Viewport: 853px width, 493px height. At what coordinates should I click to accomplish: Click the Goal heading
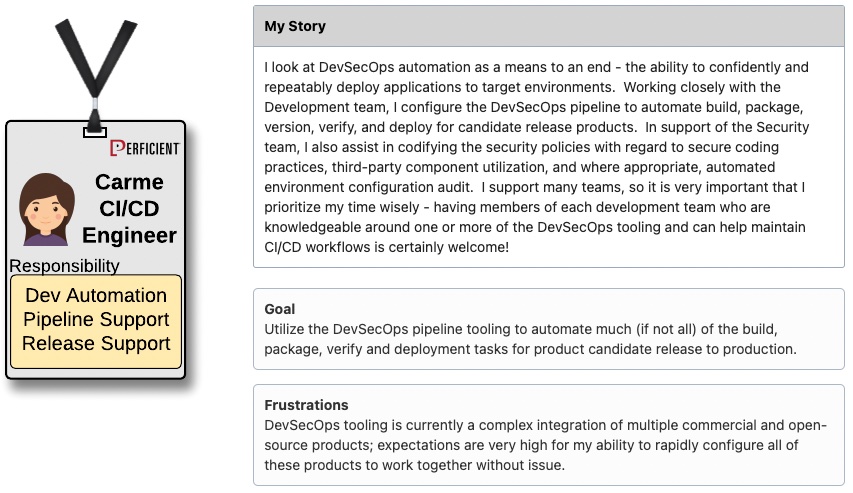[x=280, y=309]
